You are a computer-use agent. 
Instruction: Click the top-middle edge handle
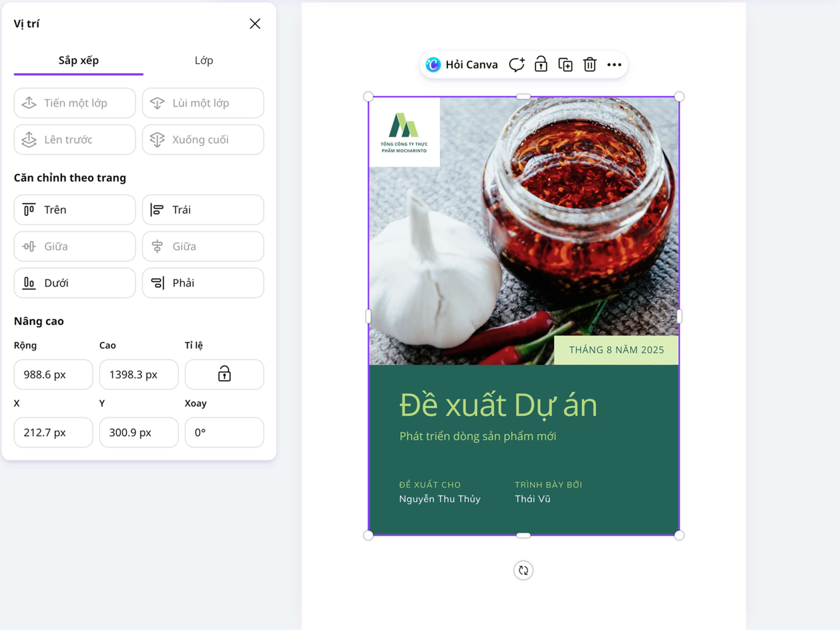click(523, 97)
